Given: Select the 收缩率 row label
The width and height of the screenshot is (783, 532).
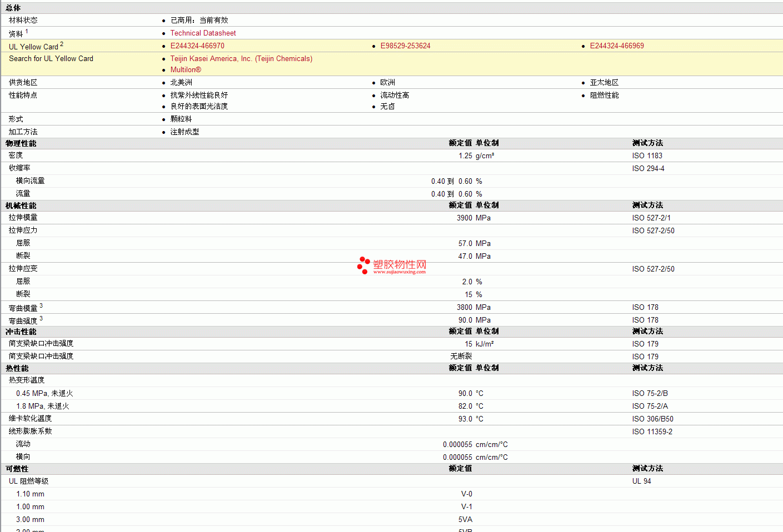Looking at the screenshot, I should 19,168.
